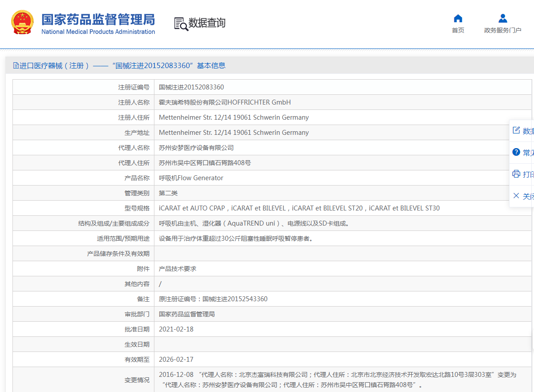Click the national emblem logo

(x=22, y=23)
